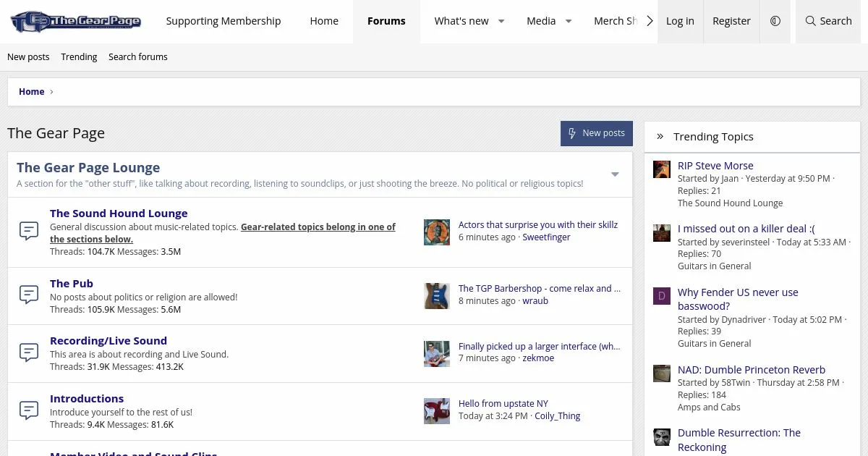Open Trending in the sub-navigation
Image resolution: width=868 pixels, height=456 pixels.
pos(79,57)
